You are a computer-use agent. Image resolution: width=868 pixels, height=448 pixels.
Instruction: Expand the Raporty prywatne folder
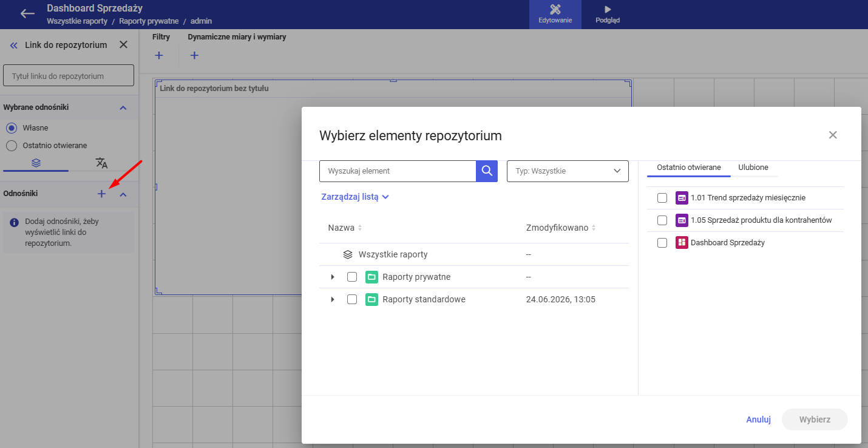(333, 277)
